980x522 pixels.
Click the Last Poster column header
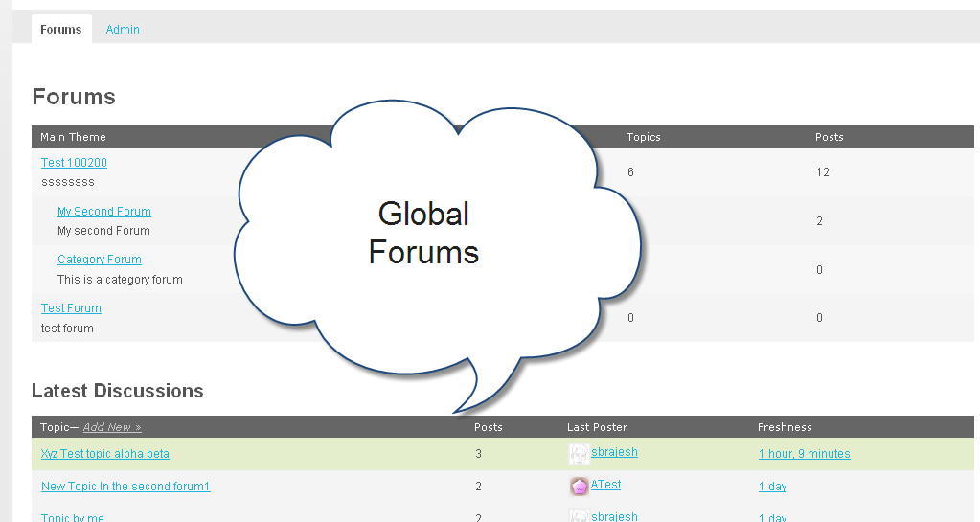(x=597, y=427)
